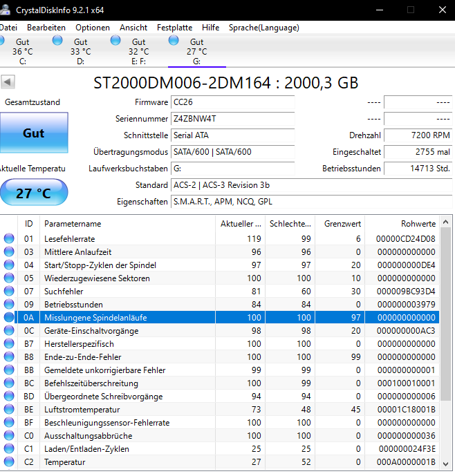The image size is (455, 476).
Task: Click the Parametername column header
Action: [128, 224]
